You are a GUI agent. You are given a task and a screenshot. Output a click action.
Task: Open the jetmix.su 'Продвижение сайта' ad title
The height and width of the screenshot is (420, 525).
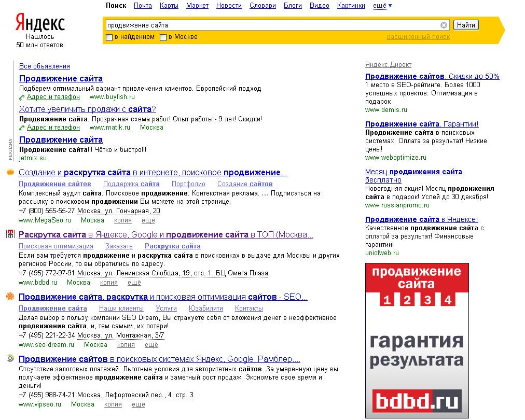click(61, 140)
